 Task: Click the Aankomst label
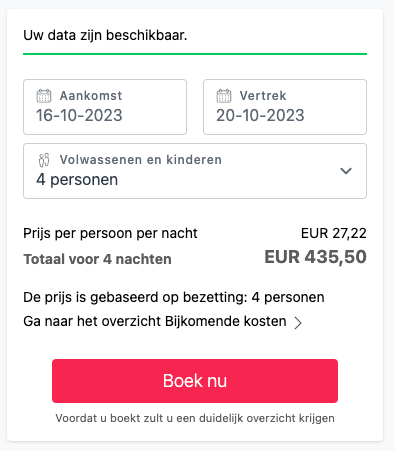click(91, 96)
